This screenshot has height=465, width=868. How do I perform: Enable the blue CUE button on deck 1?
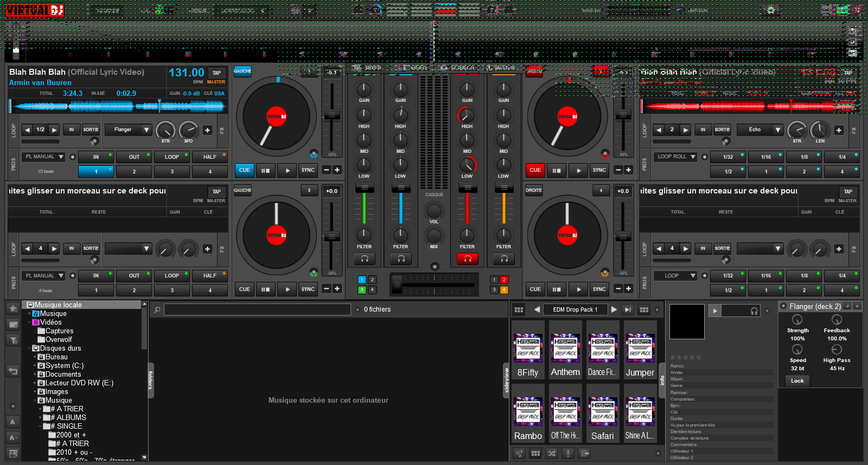click(x=245, y=170)
